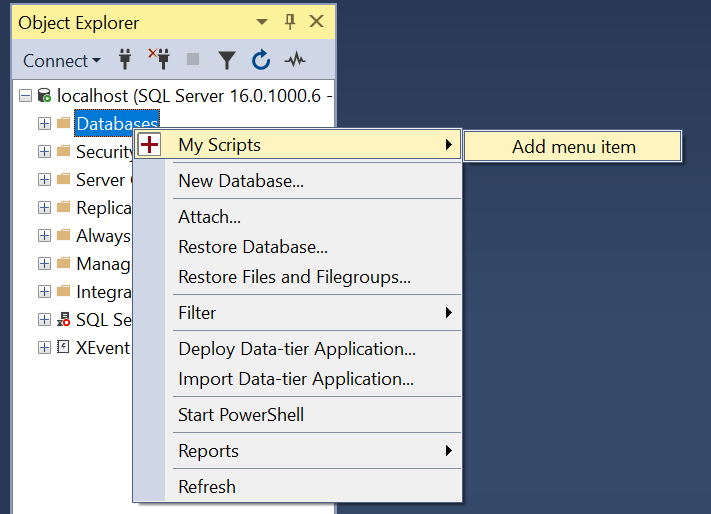The height and width of the screenshot is (514, 711).
Task: Choose Import Data-tier Application...
Action: 298,379
